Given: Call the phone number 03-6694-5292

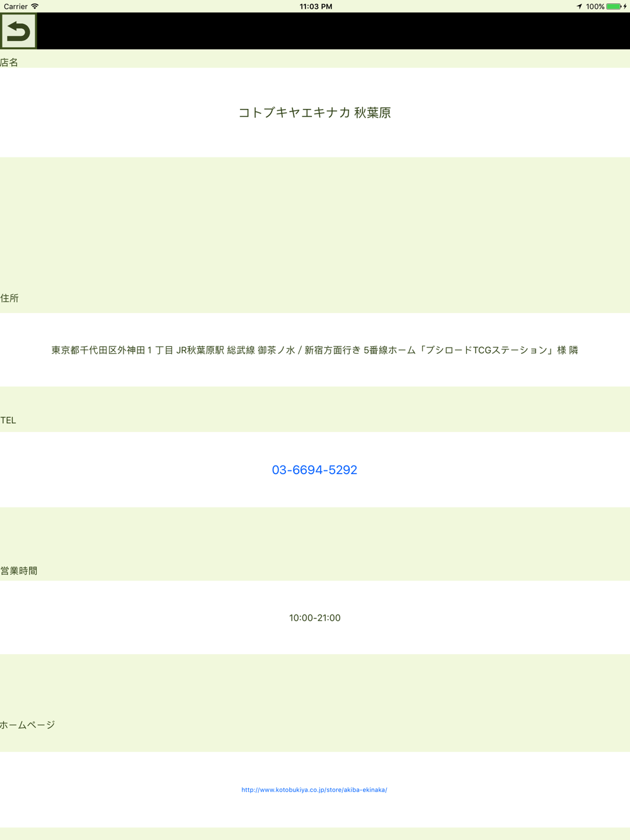Looking at the screenshot, I should 314,470.
